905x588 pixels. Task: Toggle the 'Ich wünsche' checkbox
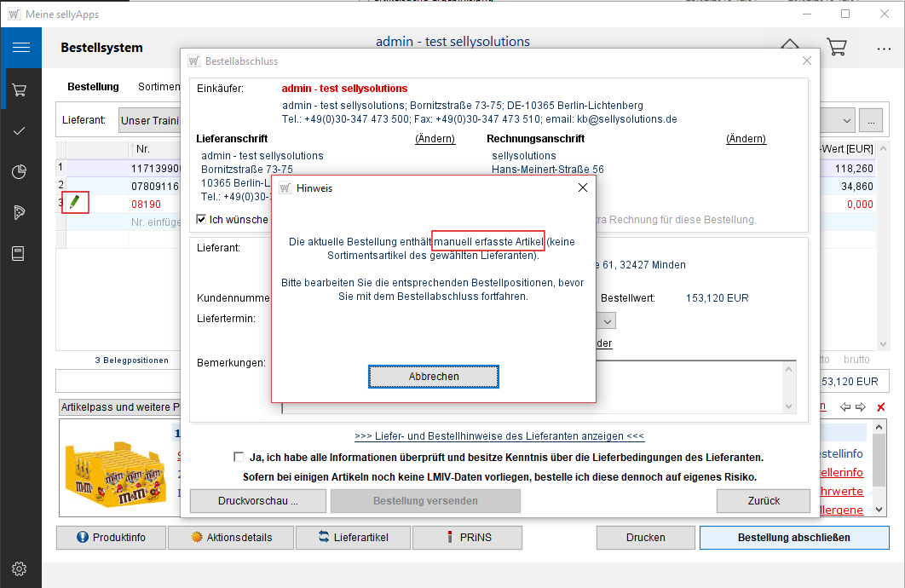[201, 219]
